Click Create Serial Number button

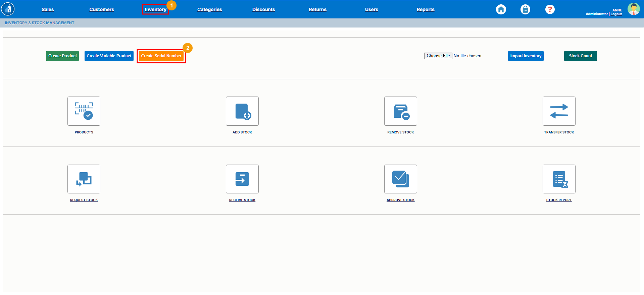tap(161, 56)
